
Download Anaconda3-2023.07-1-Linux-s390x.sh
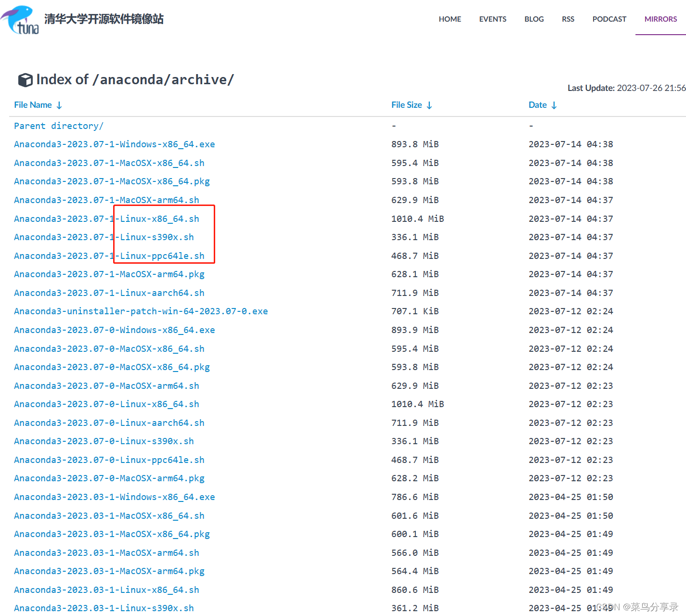pyautogui.click(x=104, y=237)
